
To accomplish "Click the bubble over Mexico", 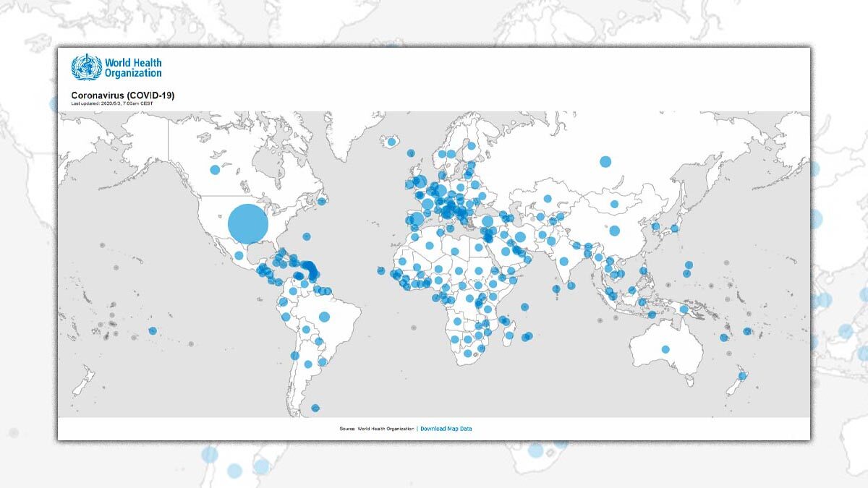I will [239, 255].
